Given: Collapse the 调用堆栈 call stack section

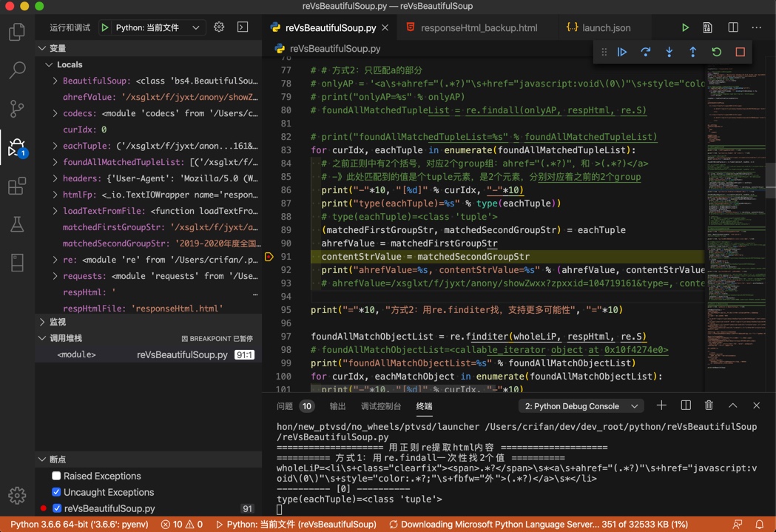Looking at the screenshot, I should [x=43, y=338].
